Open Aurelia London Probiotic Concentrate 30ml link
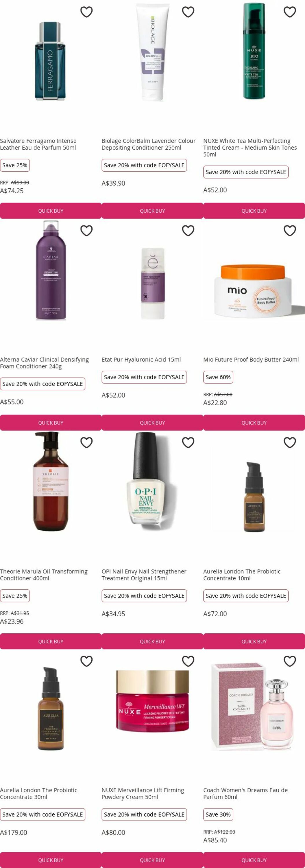Screen dimensions: 305x868 (39, 793)
